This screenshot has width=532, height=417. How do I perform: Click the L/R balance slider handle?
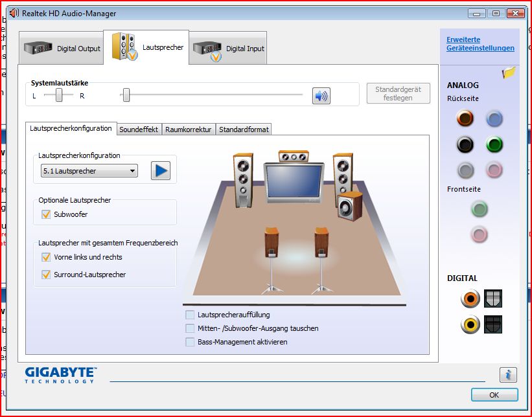[x=59, y=95]
